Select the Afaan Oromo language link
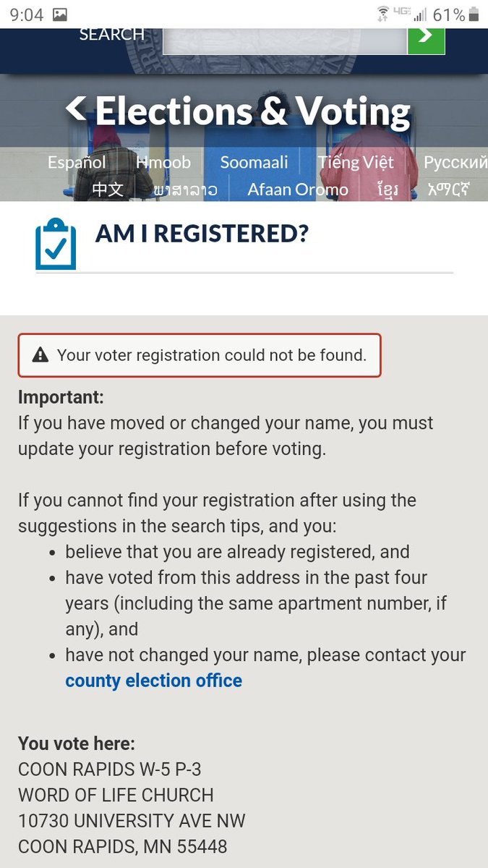 (x=298, y=190)
